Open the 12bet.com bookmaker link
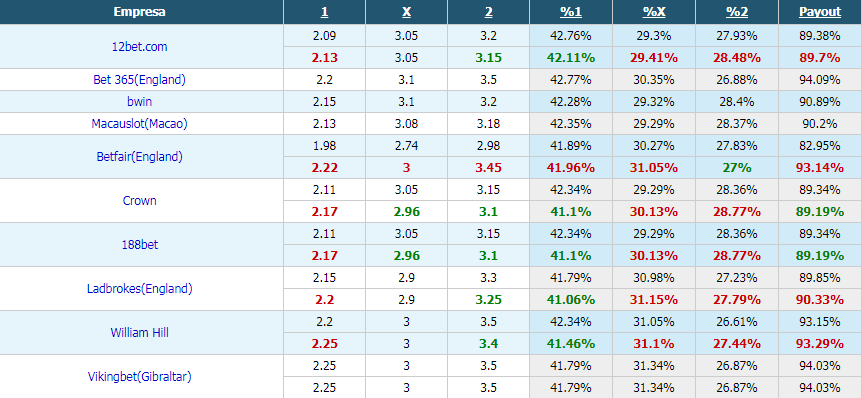This screenshot has height=398, width=862. (140, 47)
